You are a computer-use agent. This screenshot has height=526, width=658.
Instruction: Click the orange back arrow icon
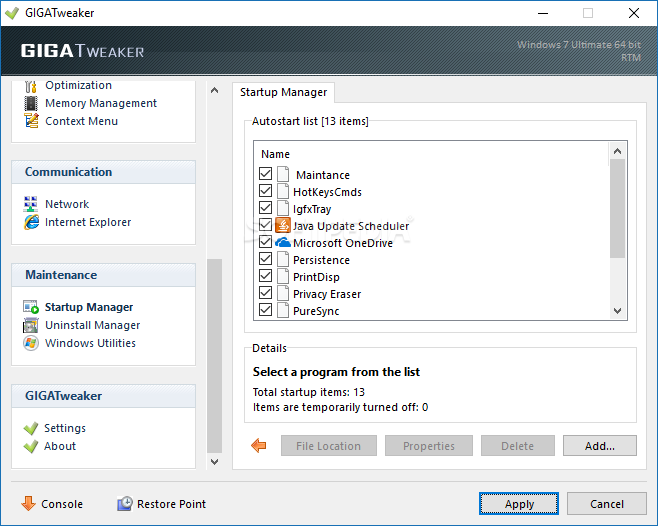click(258, 445)
